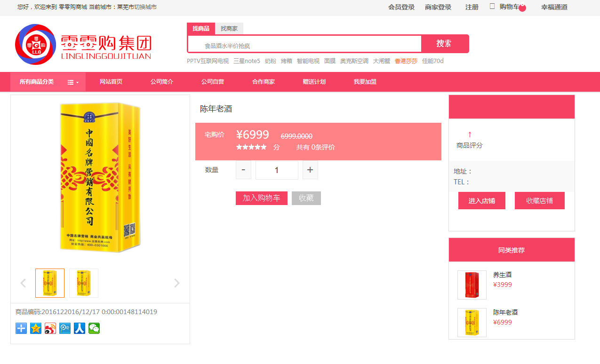Click the Linglinggou group logo
Viewport: 600px width, 364px height.
pyautogui.click(x=83, y=44)
